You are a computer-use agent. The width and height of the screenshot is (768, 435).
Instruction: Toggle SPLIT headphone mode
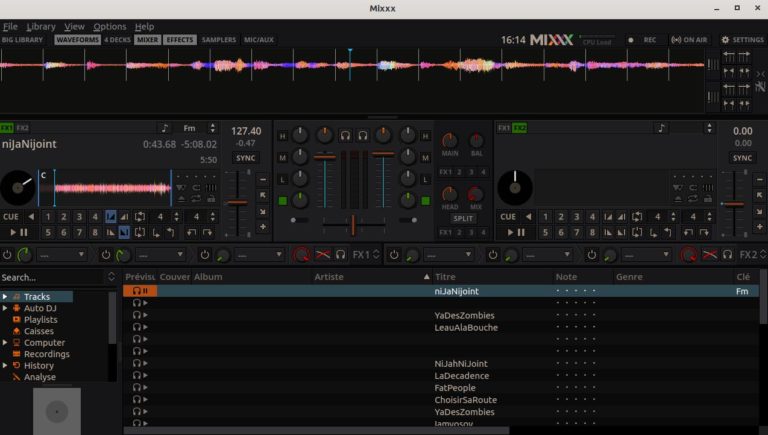coord(463,218)
